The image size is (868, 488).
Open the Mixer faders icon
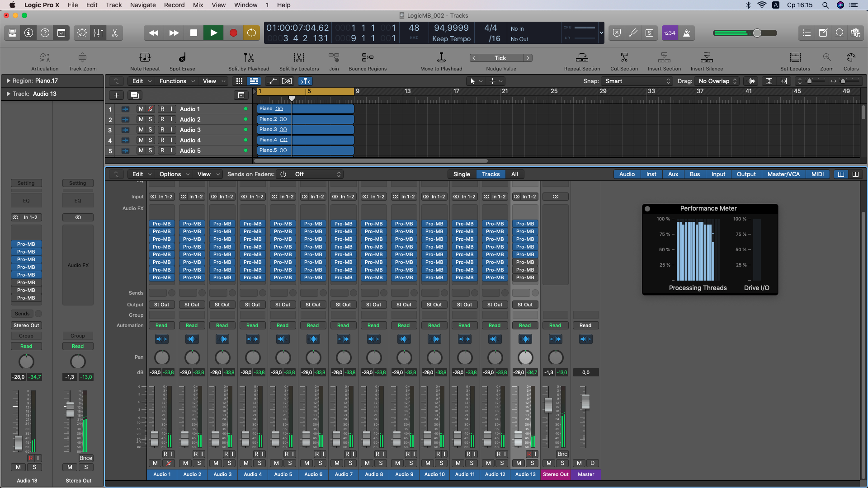pyautogui.click(x=98, y=33)
